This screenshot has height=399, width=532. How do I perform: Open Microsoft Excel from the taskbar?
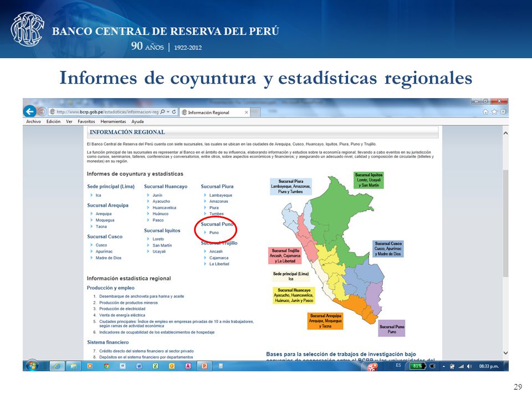[x=155, y=366]
